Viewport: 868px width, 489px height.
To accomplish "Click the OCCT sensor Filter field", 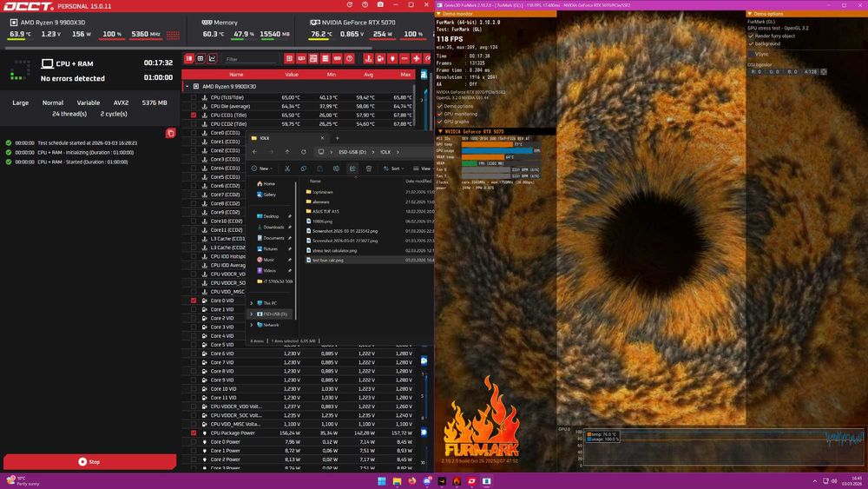I will [x=249, y=59].
